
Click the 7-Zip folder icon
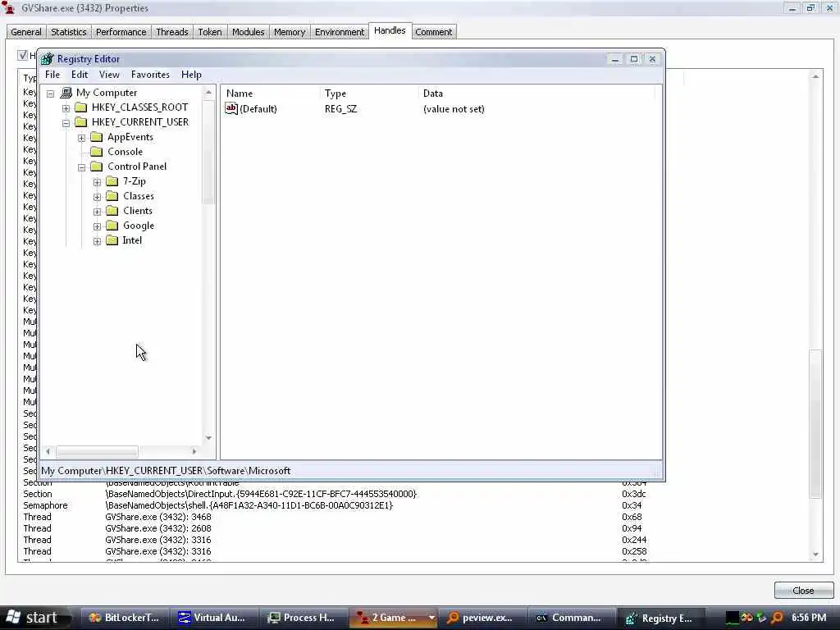pyautogui.click(x=112, y=181)
